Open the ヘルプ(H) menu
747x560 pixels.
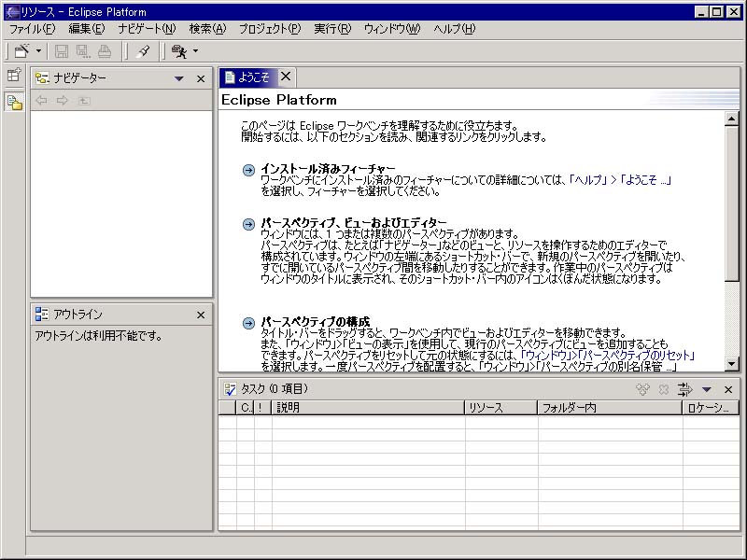point(455,29)
